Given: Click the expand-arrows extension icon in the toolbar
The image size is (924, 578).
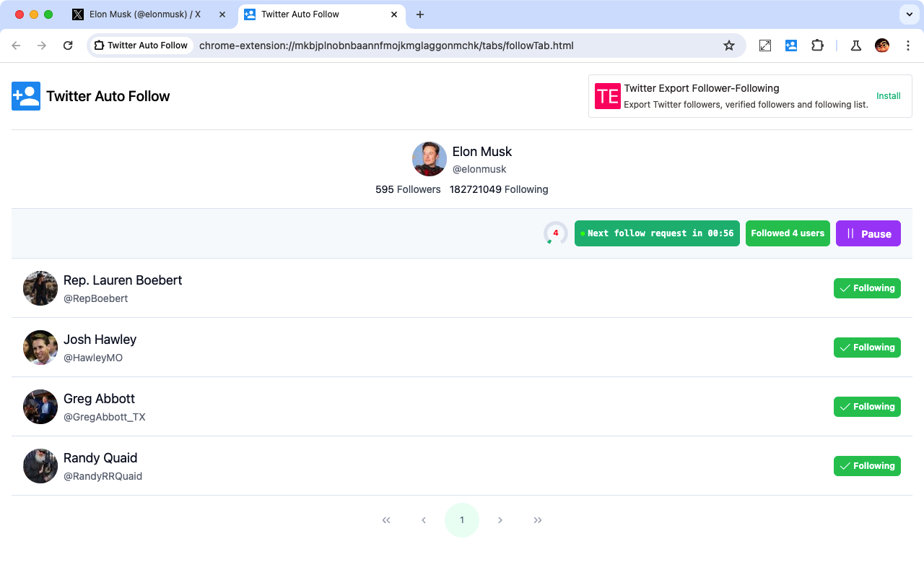Looking at the screenshot, I should pos(765,46).
